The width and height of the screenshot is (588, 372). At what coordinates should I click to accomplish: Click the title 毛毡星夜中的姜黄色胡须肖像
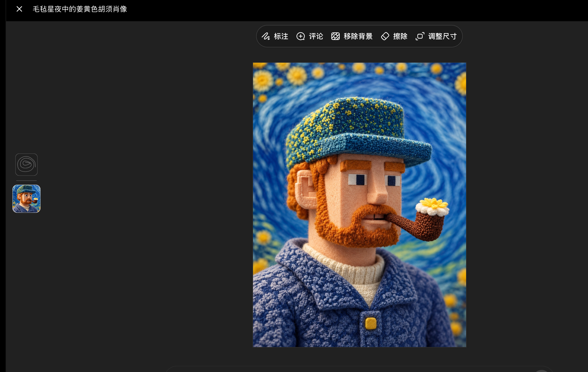pos(80,9)
